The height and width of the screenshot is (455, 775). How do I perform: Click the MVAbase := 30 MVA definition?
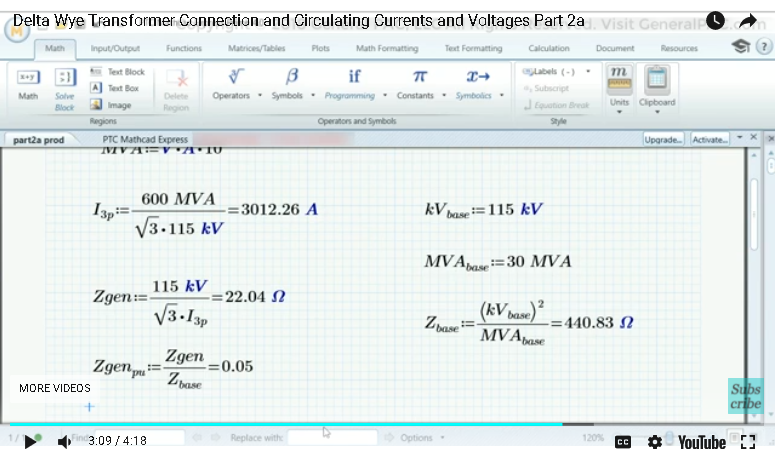pos(498,262)
